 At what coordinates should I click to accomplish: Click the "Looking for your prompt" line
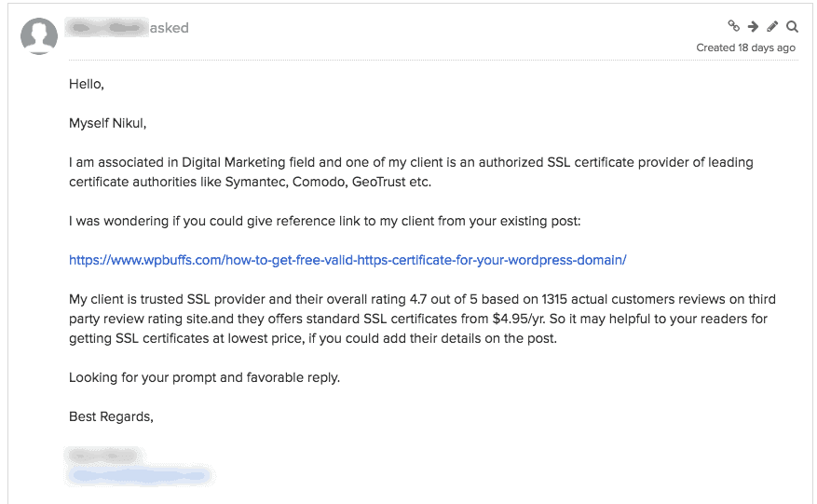click(x=204, y=377)
